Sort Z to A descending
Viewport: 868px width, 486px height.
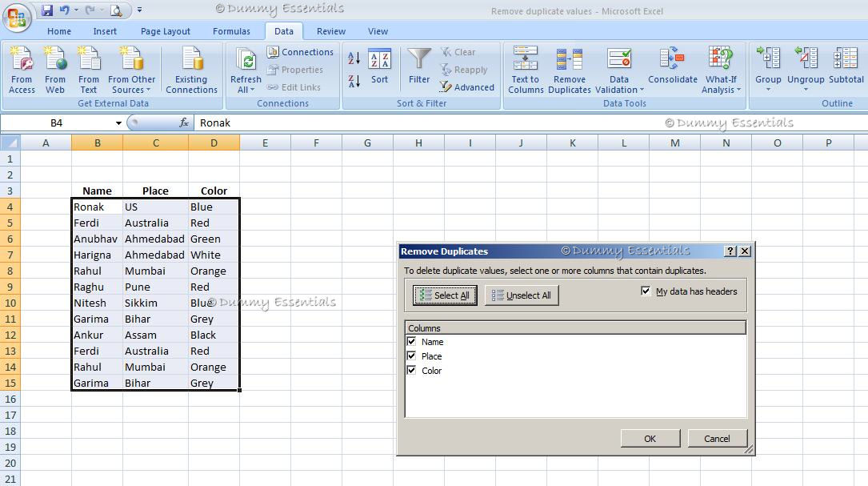coord(354,82)
